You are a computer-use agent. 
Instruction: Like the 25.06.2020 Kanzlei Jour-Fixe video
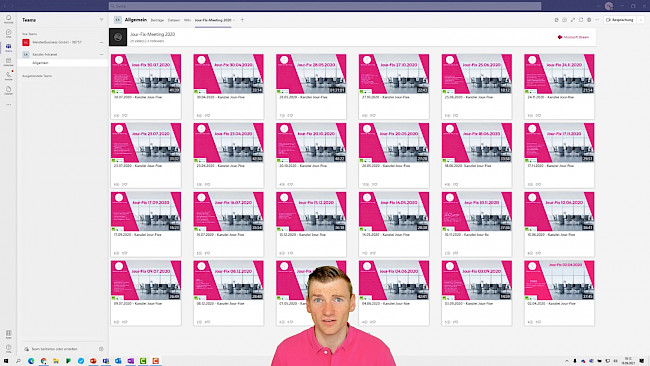(x=455, y=116)
